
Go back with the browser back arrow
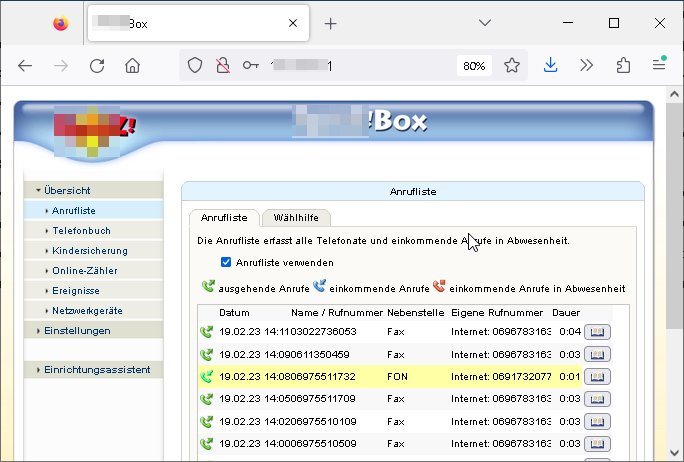[x=25, y=66]
